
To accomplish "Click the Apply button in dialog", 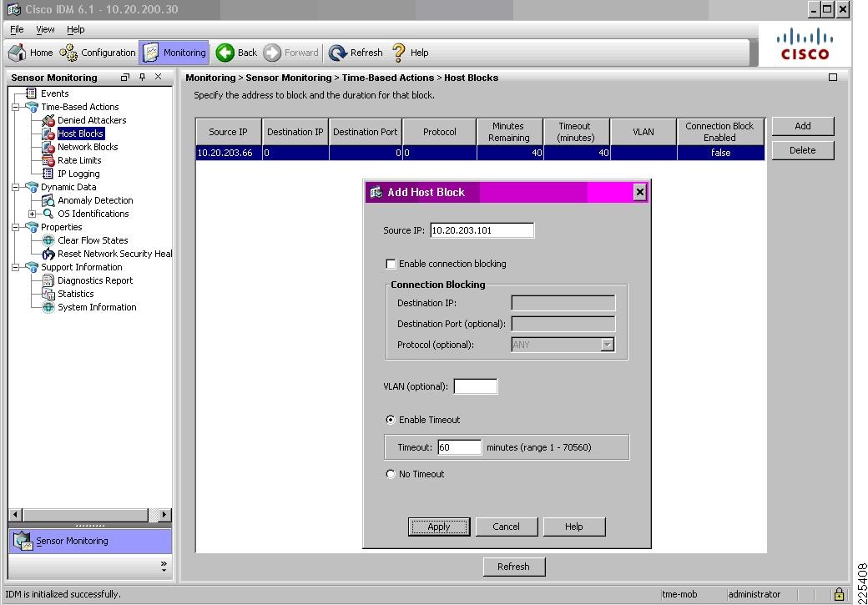I will [439, 527].
